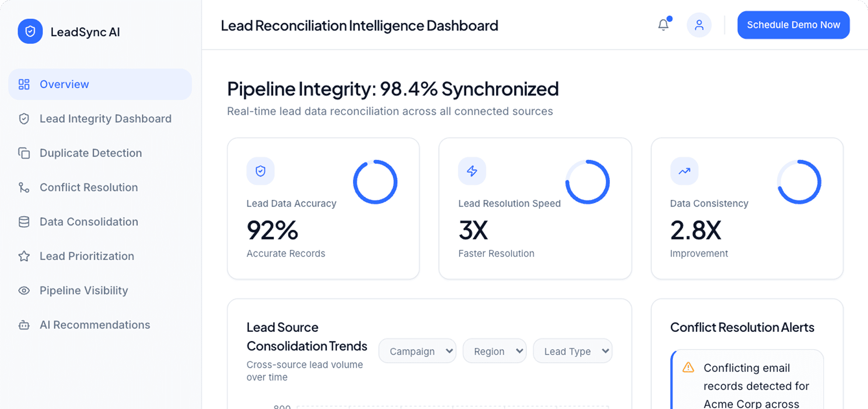Click the Schedule Demo Now button

coord(793,25)
